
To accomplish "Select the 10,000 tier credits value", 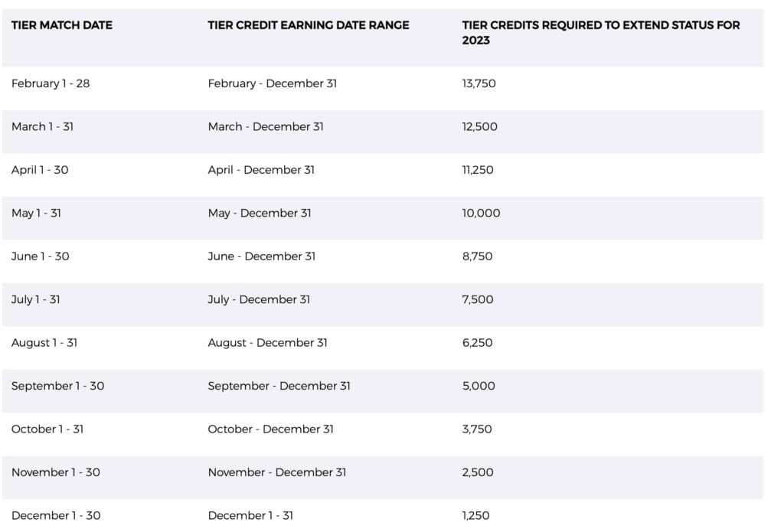I will coord(481,213).
